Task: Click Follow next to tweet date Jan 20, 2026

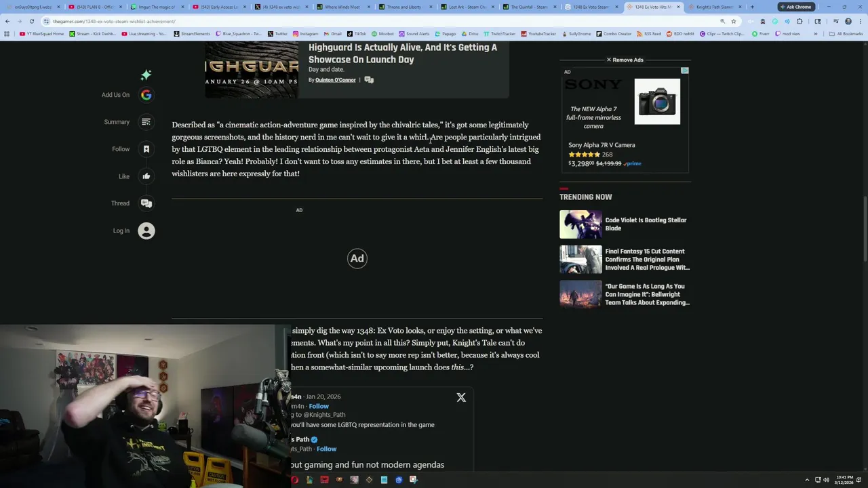Action: 319,406
